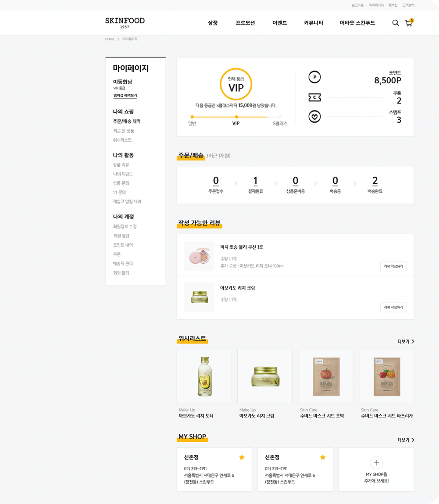Go to 배송지 관리 in the sidebar
439x504 pixels.
pos(123,264)
